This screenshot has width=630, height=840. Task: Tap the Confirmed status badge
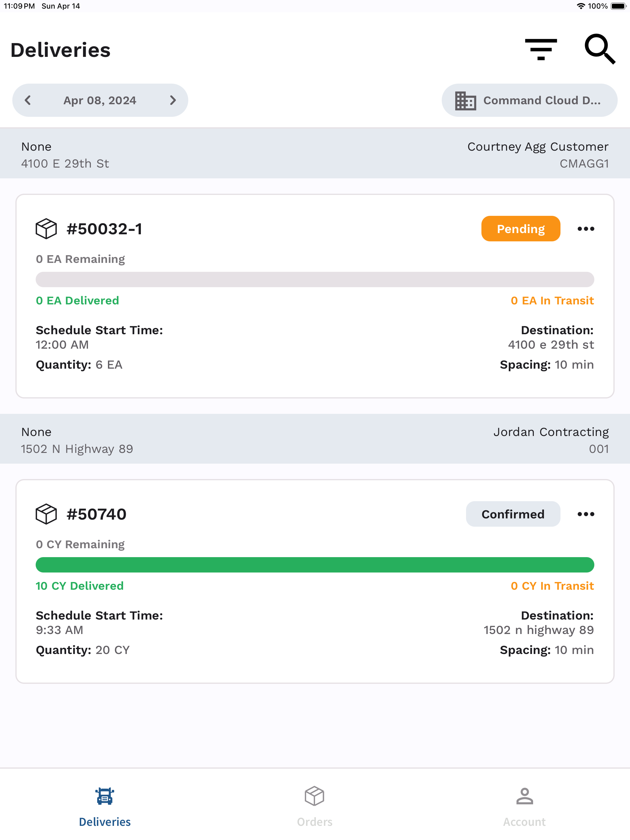pyautogui.click(x=513, y=514)
